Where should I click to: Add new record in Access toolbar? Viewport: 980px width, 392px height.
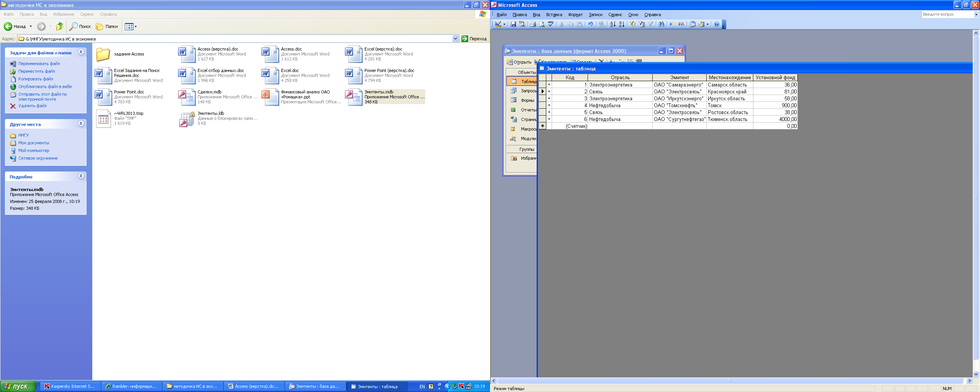(673, 24)
